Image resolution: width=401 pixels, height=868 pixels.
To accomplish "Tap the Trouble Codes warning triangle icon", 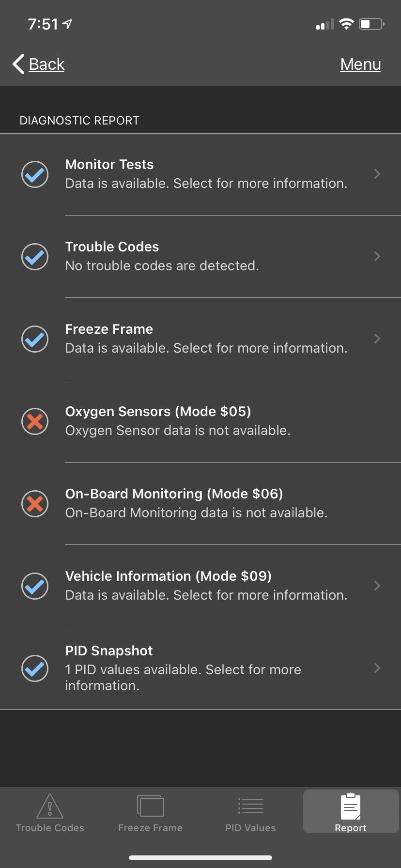I will [x=50, y=806].
